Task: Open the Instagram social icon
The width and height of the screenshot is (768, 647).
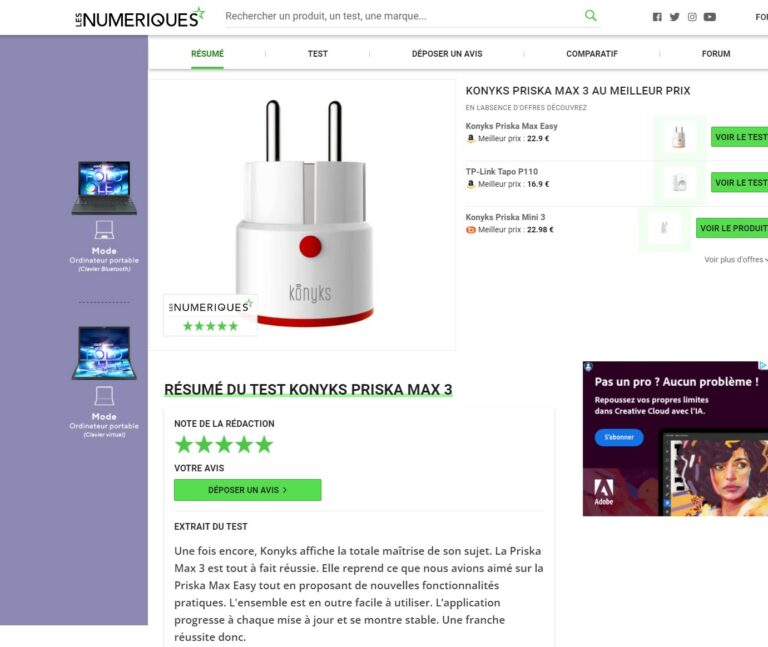Action: 692,17
